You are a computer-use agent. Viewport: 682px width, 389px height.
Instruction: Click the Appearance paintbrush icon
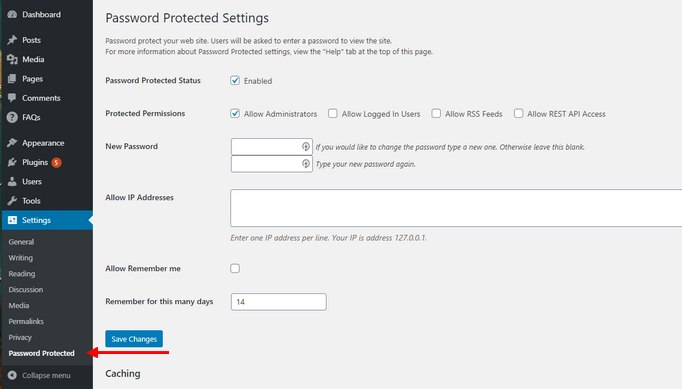[x=12, y=143]
